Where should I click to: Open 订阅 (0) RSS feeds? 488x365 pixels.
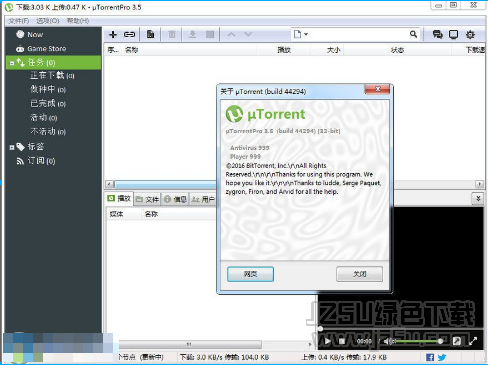point(41,161)
